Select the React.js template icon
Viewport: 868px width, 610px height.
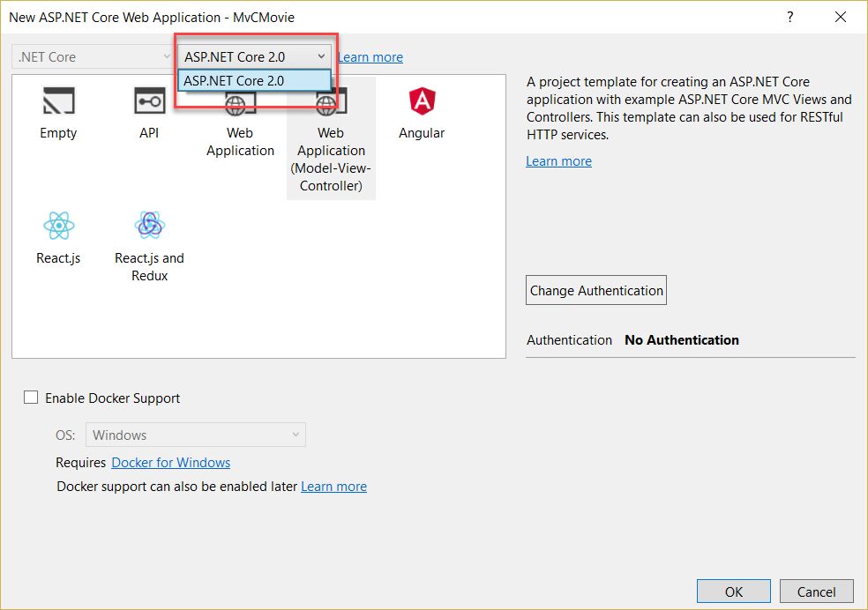point(59,226)
